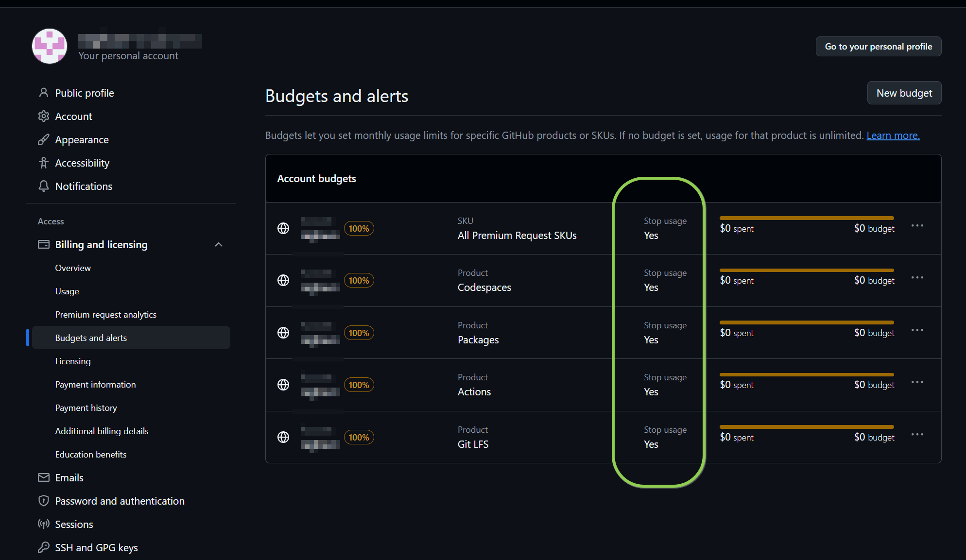Screen dimensions: 966x560
Task: Click the globe icon in the Packages row
Action: (283, 333)
